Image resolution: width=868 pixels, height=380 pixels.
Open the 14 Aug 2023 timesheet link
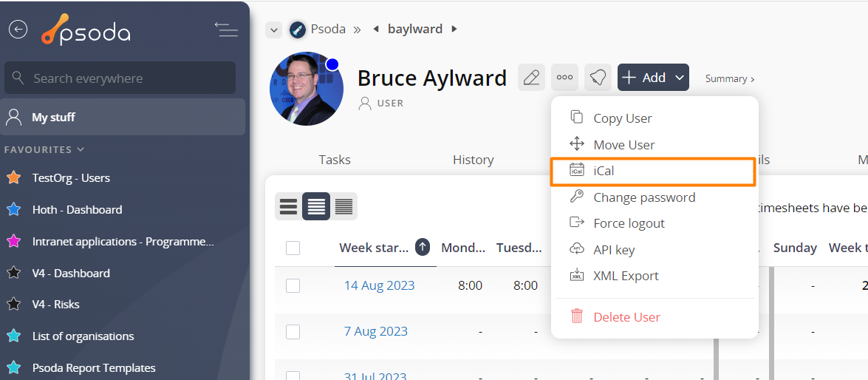379,285
